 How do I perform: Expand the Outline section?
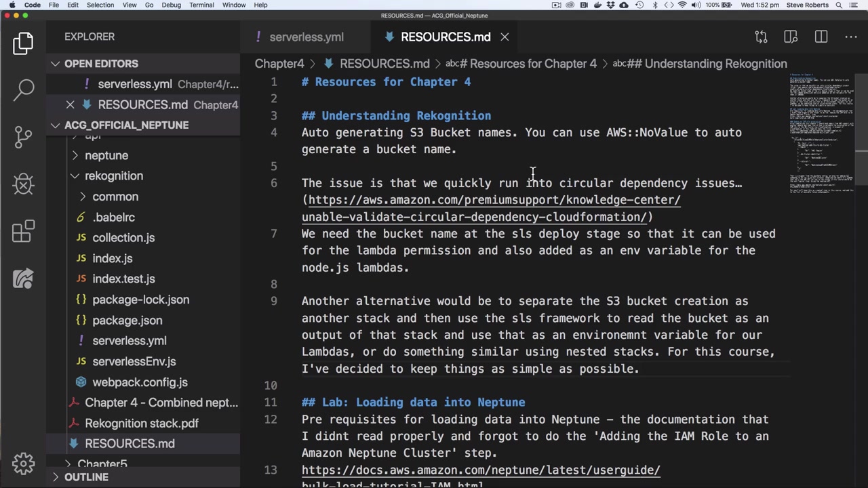click(86, 477)
